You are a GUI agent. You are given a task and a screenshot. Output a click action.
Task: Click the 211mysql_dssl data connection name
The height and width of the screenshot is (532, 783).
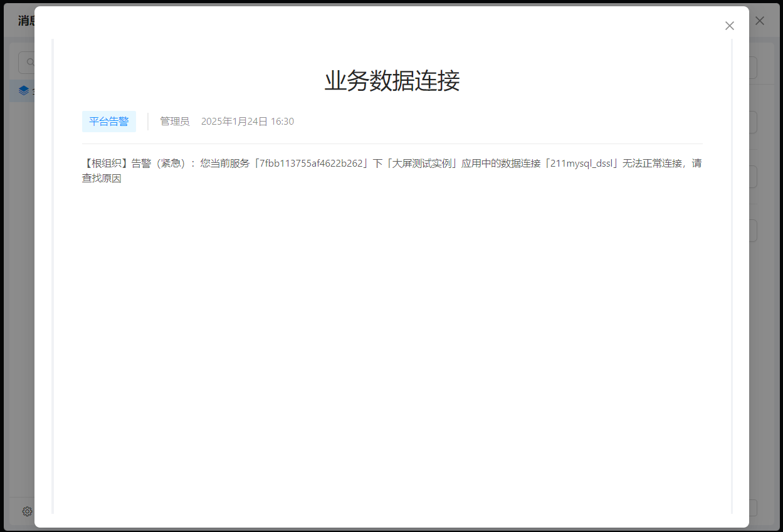click(581, 164)
